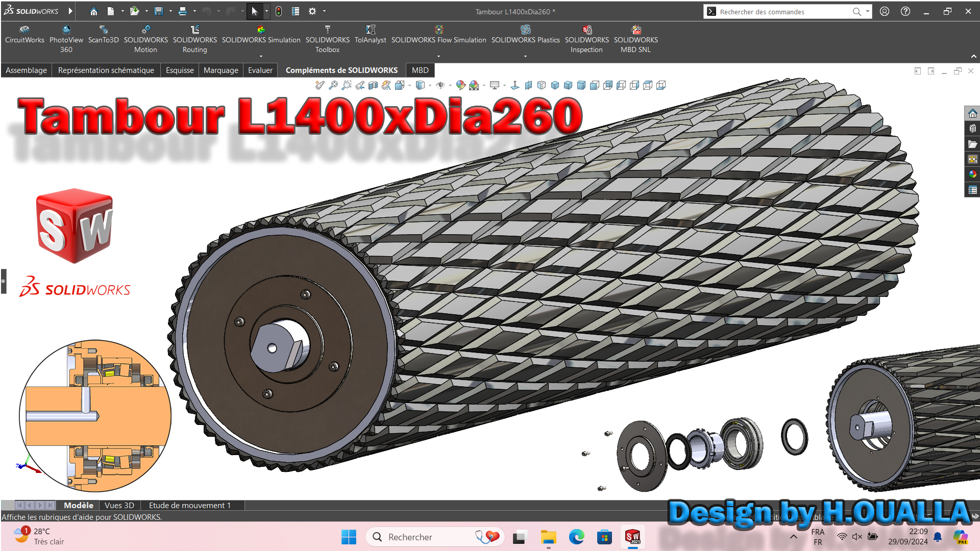Save the Tambour assembly
980x551 pixels.
point(159,11)
